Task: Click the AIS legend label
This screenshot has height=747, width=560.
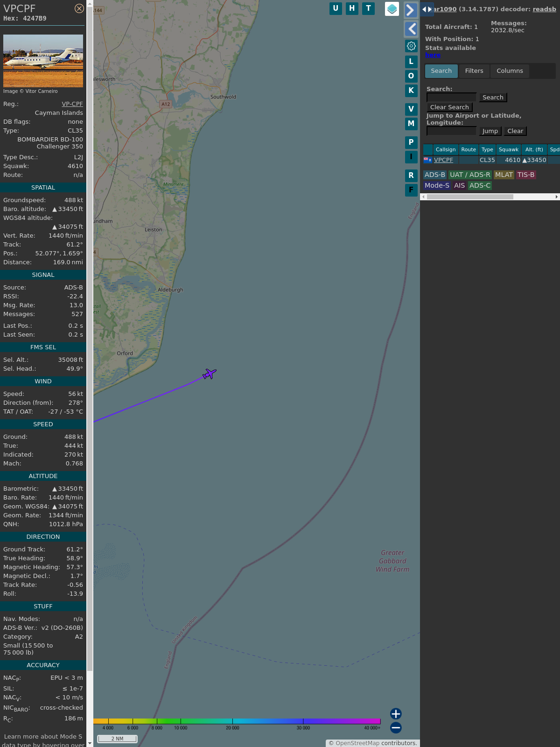Action: click(460, 185)
